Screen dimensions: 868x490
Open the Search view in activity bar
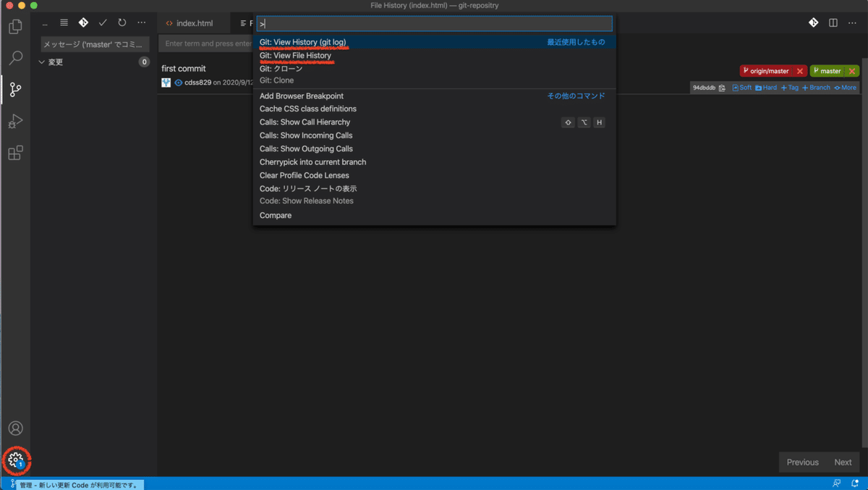pos(15,58)
